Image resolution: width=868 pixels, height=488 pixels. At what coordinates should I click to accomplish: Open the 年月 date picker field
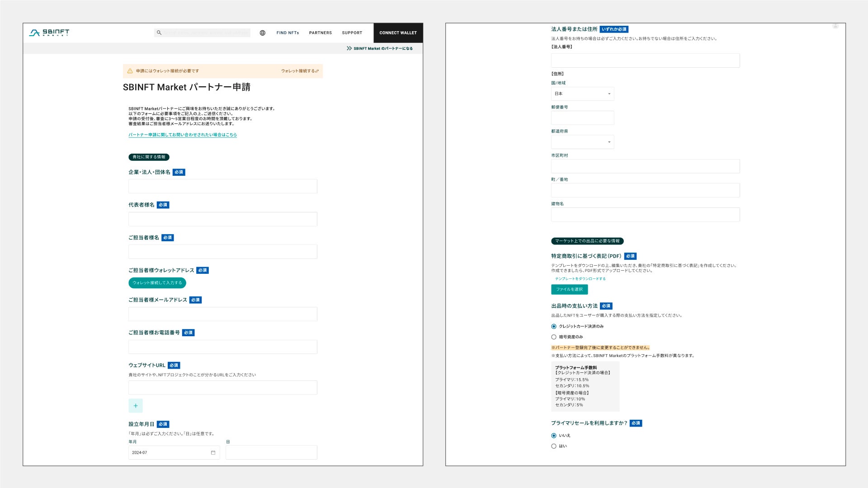pos(170,452)
